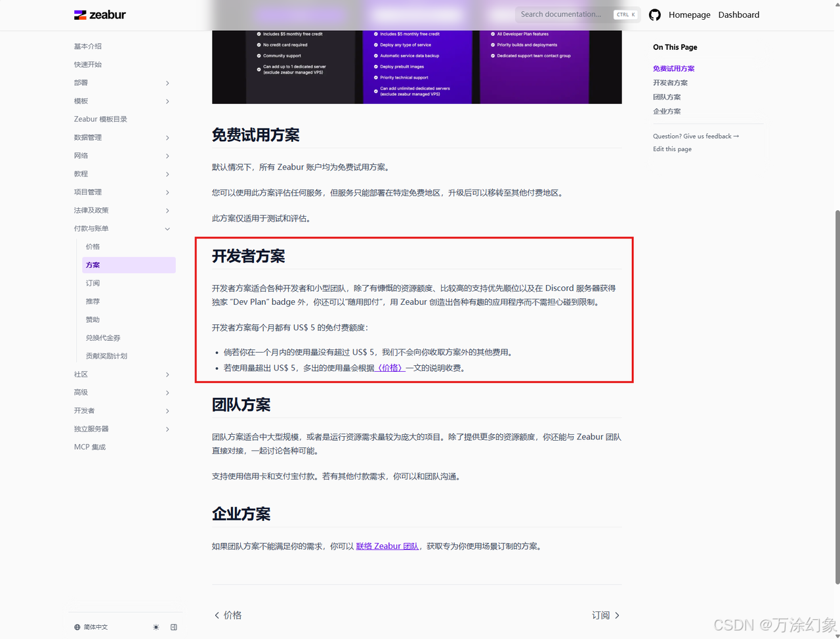Click Question? Give us feedback link

(696, 136)
